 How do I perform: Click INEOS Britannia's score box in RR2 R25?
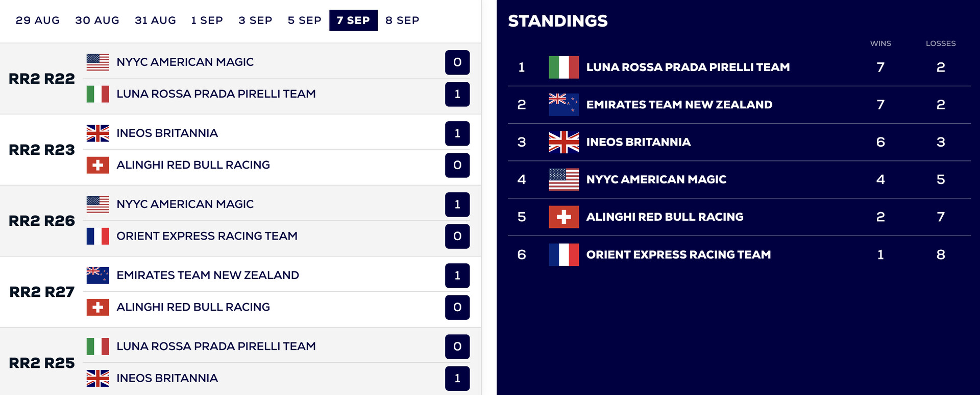[457, 378]
